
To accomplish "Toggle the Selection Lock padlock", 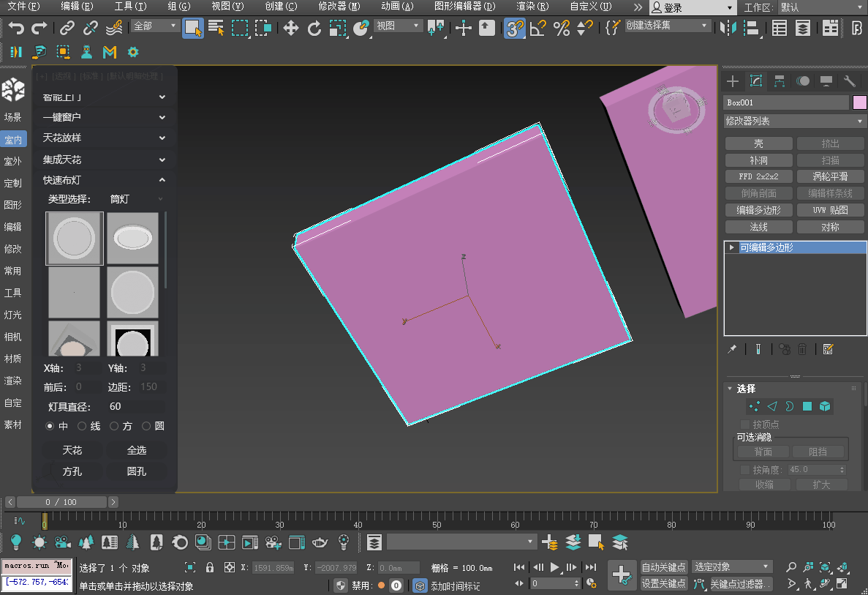I will (x=210, y=567).
